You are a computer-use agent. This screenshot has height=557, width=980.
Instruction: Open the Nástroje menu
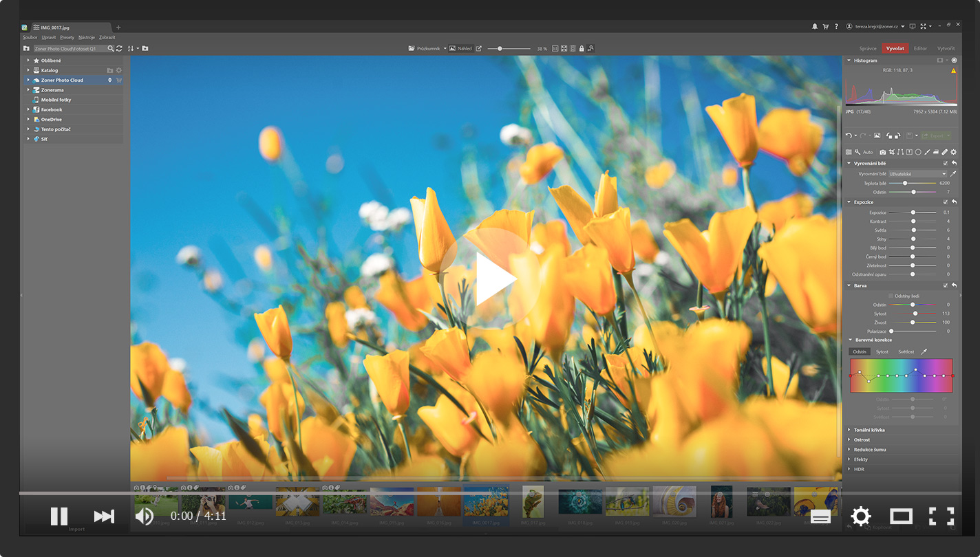coord(87,37)
